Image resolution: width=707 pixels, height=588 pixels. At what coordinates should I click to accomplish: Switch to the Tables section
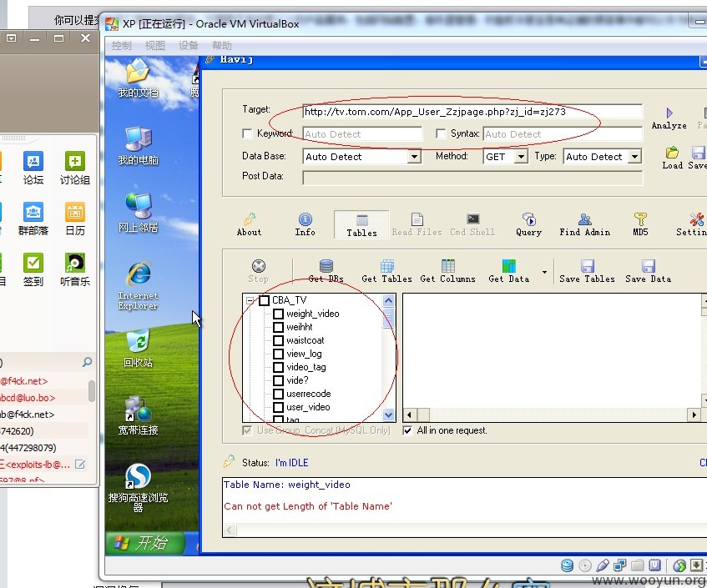point(361,225)
